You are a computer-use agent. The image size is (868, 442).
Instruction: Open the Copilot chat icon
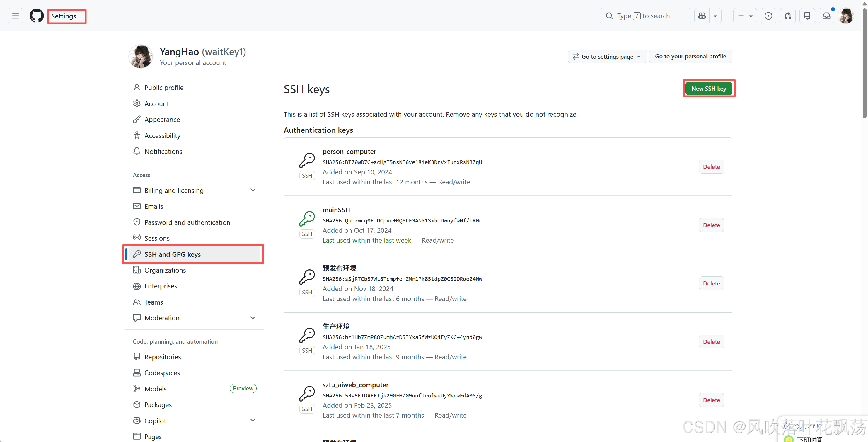tap(702, 16)
